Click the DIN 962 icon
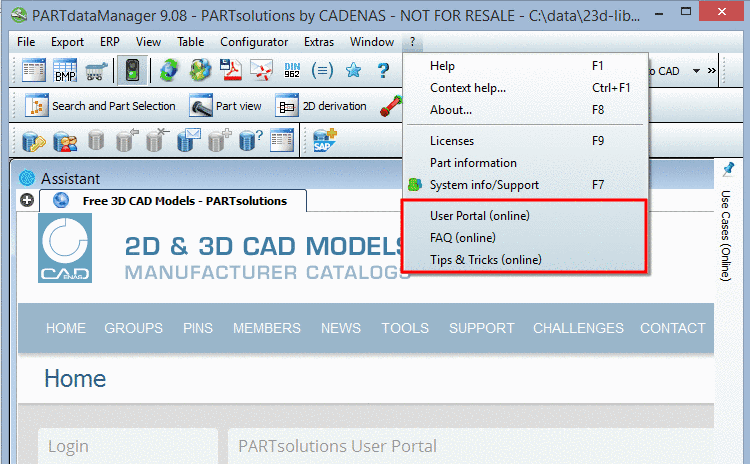Viewport: 750px width, 464px height. (292, 70)
